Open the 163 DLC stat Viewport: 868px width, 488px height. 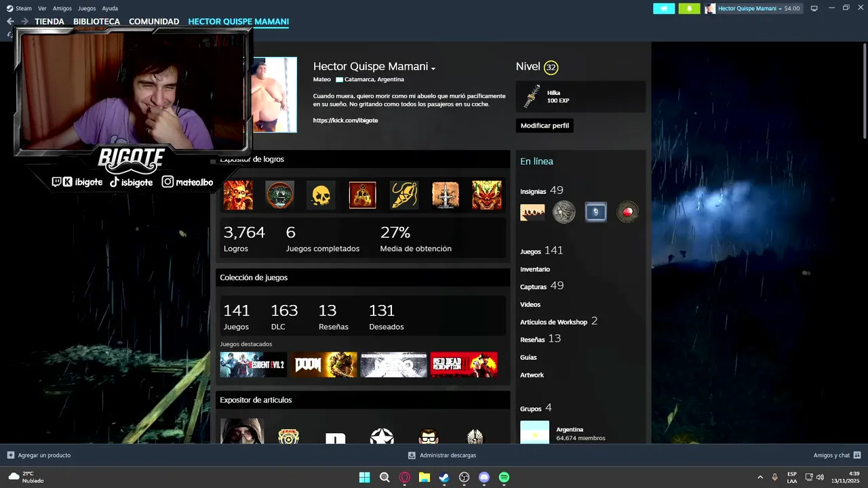click(x=284, y=317)
